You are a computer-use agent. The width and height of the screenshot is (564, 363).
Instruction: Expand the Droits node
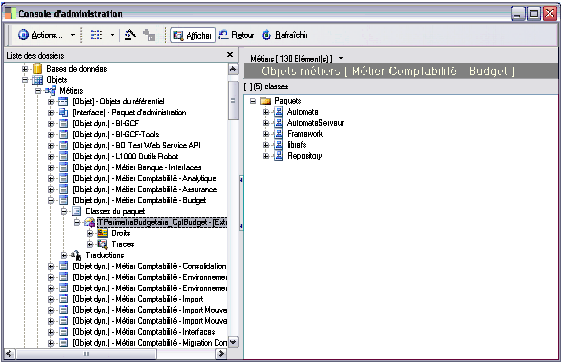(90, 233)
